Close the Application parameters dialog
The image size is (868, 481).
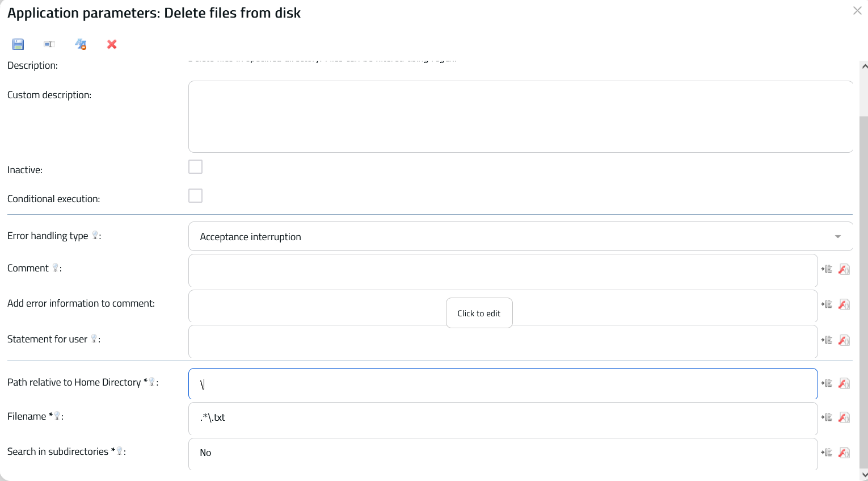857,11
